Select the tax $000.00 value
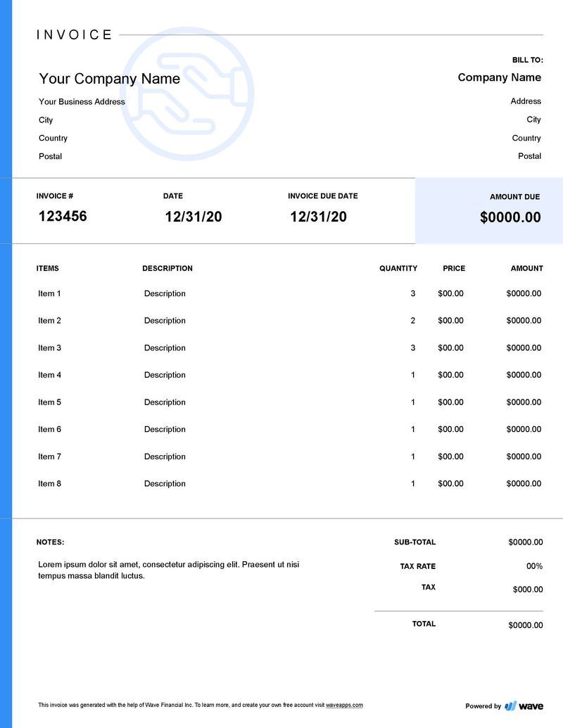Screen dimensions: 563x728 point(528,589)
